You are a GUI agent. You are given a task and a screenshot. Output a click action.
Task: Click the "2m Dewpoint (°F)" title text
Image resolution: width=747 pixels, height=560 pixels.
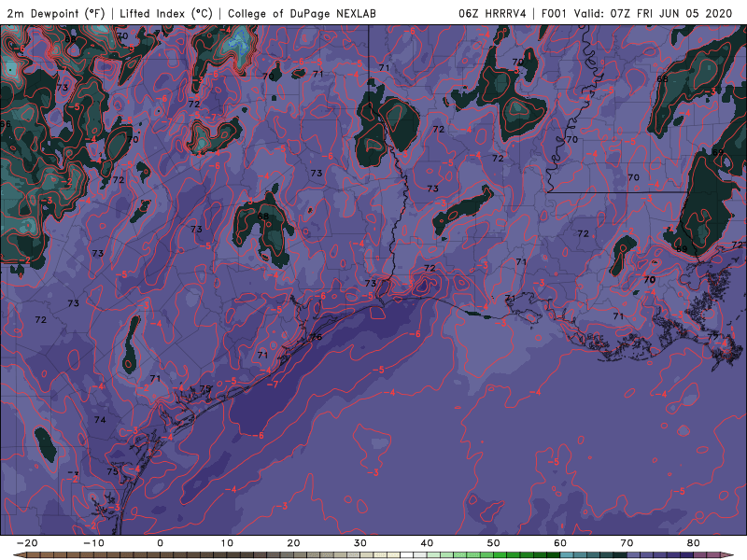[x=56, y=14]
